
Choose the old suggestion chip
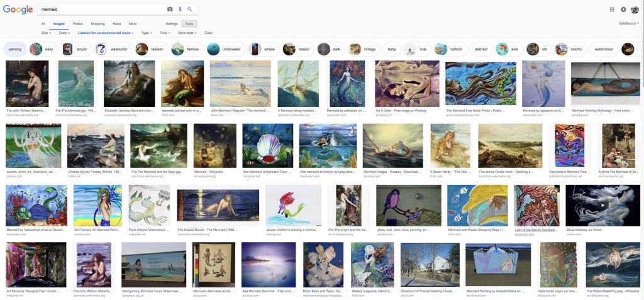pos(538,49)
